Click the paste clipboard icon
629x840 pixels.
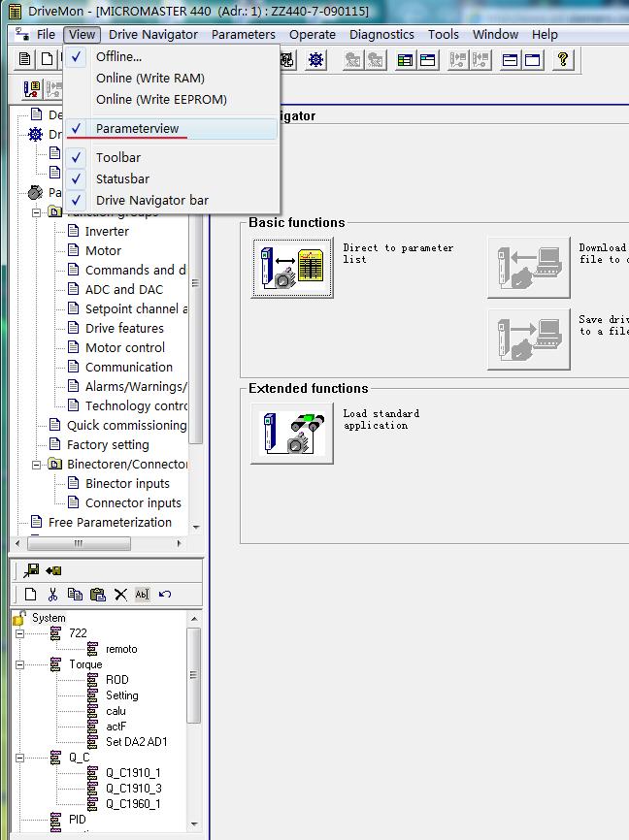tap(98, 594)
